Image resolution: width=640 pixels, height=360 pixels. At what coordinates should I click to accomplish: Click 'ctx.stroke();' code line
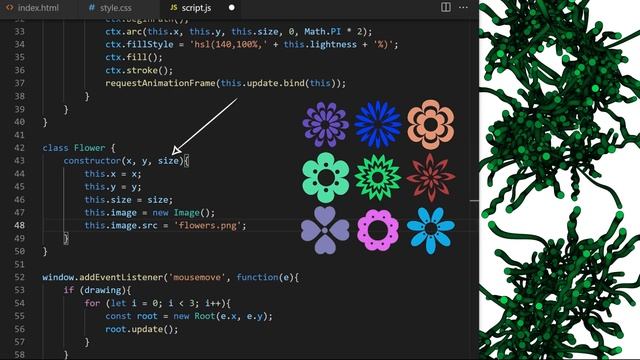(x=139, y=70)
